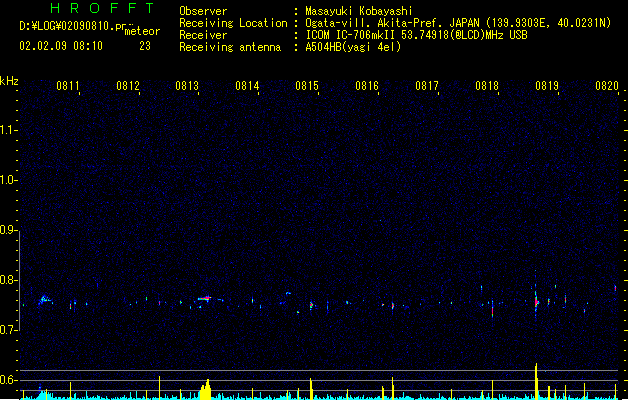Screen dimensions: 629x400
Task: Click the bright meteor echo near 0813
Action: [205, 298]
